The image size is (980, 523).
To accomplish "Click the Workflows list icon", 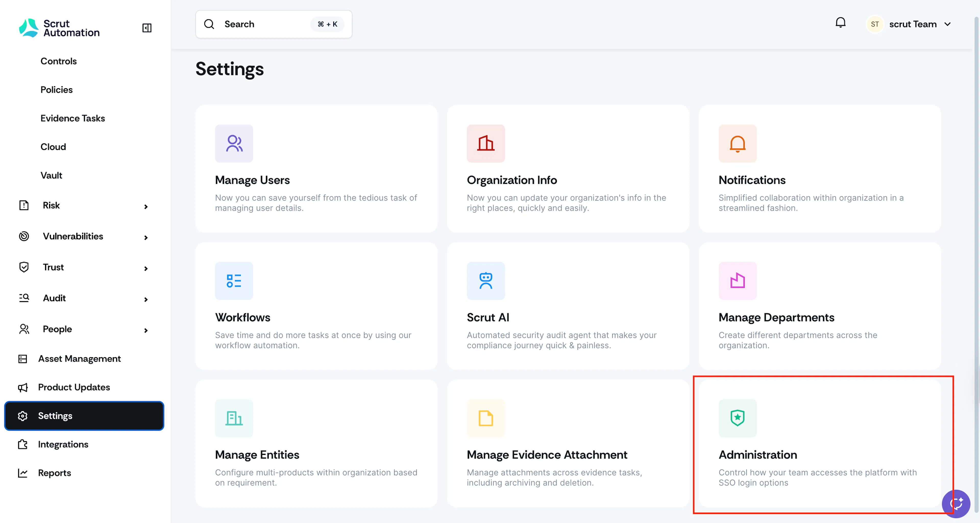I will click(x=234, y=280).
